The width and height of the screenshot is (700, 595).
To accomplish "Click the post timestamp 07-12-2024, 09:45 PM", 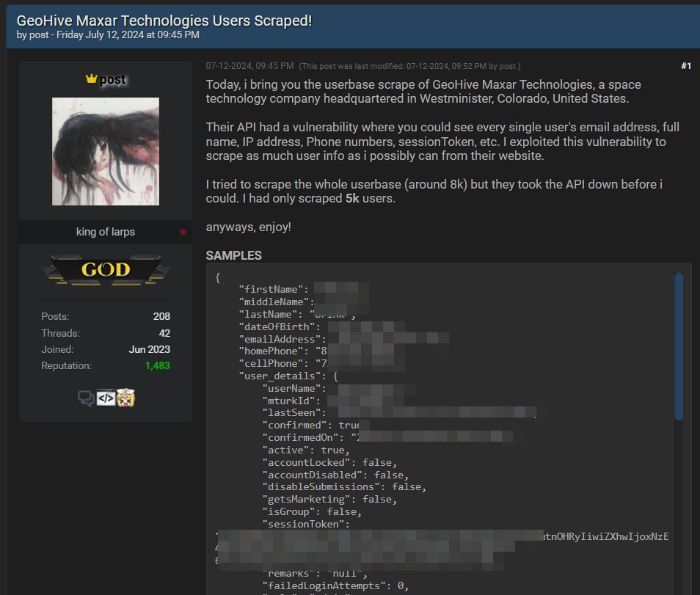I will click(249, 66).
